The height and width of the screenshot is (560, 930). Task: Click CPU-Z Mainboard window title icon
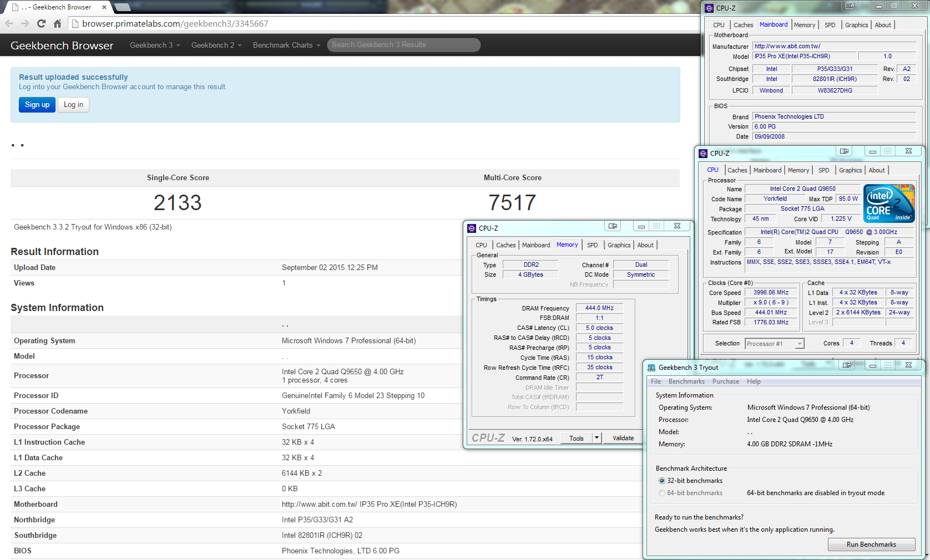[709, 8]
